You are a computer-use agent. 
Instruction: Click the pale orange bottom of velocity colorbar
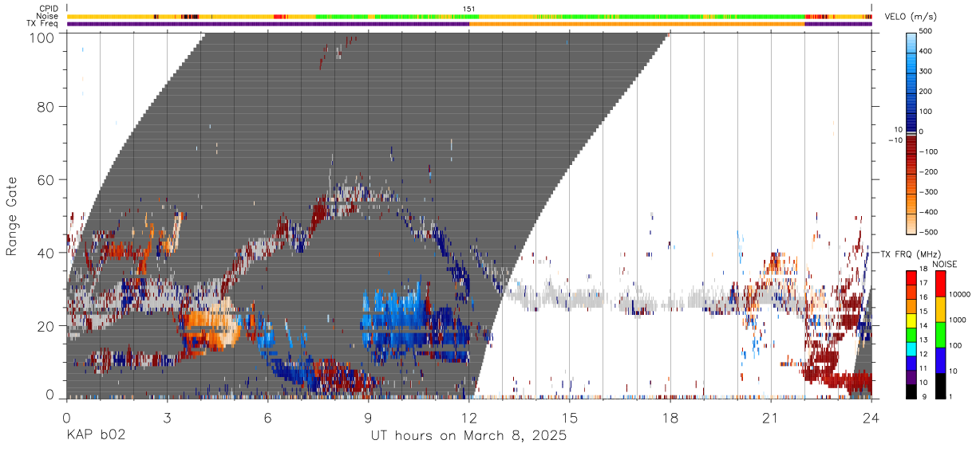pyautogui.click(x=912, y=225)
